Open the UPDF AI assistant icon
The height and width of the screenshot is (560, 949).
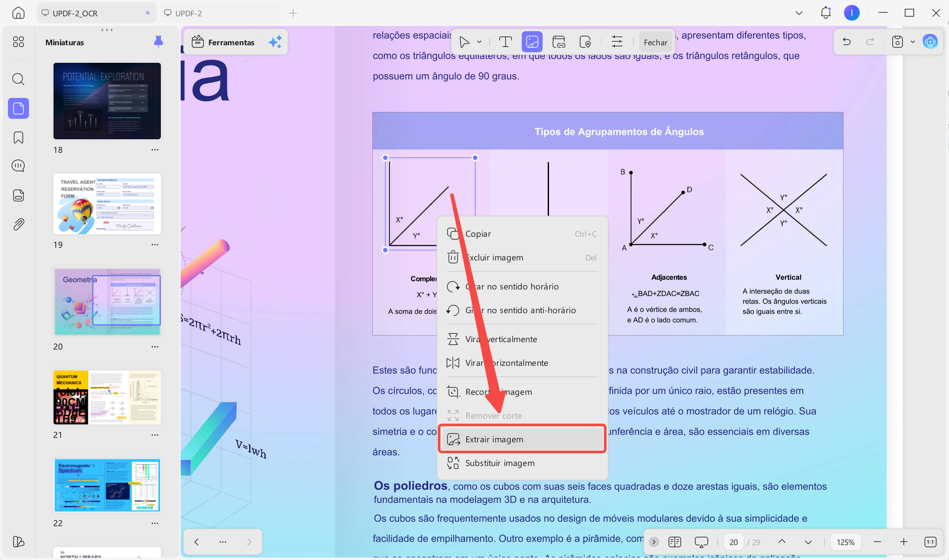930,42
